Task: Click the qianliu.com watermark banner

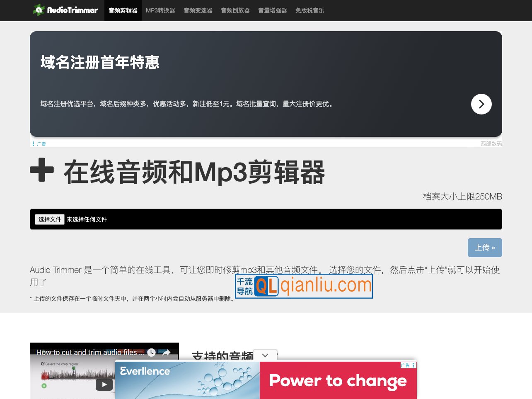Action: click(x=304, y=286)
